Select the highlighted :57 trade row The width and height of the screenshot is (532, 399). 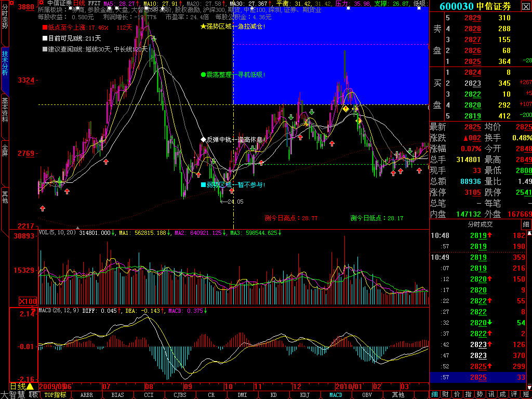[481, 377]
